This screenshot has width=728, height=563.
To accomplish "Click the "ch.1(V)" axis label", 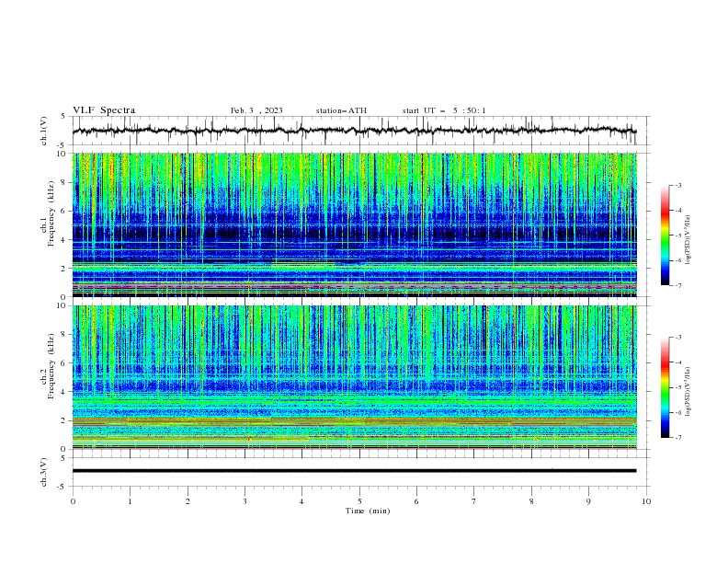I will pos(44,131).
